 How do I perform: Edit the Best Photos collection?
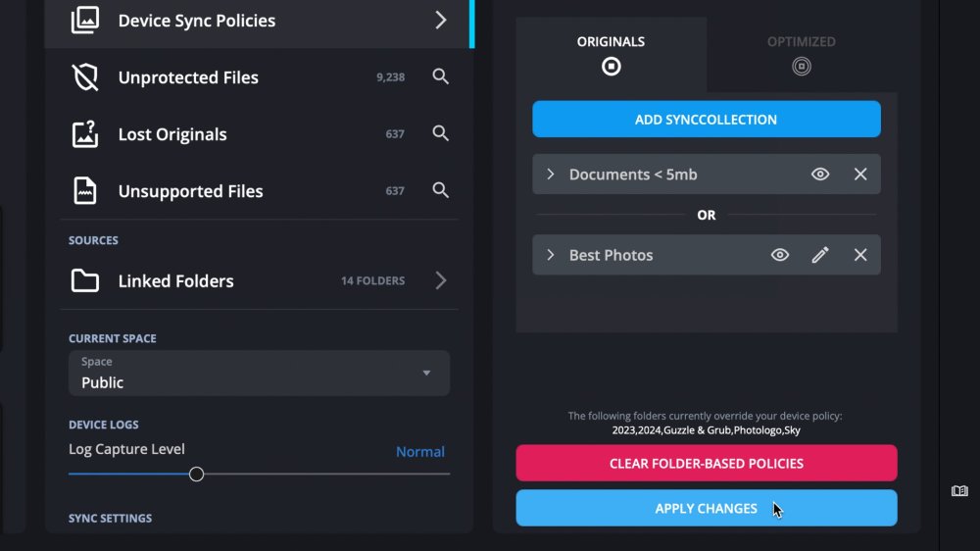[x=820, y=255]
